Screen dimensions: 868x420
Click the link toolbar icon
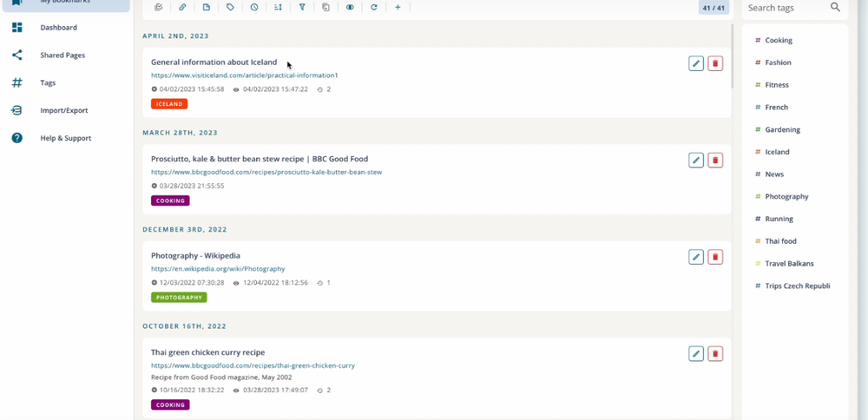[x=182, y=8]
